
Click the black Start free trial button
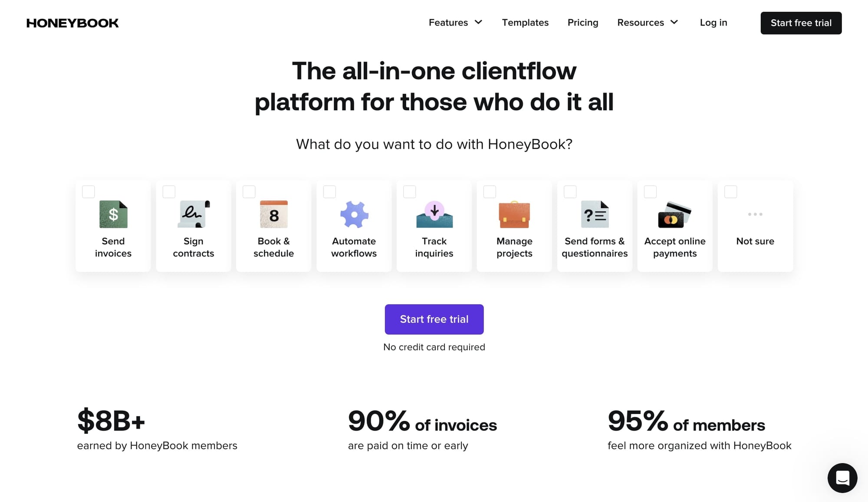tap(801, 23)
